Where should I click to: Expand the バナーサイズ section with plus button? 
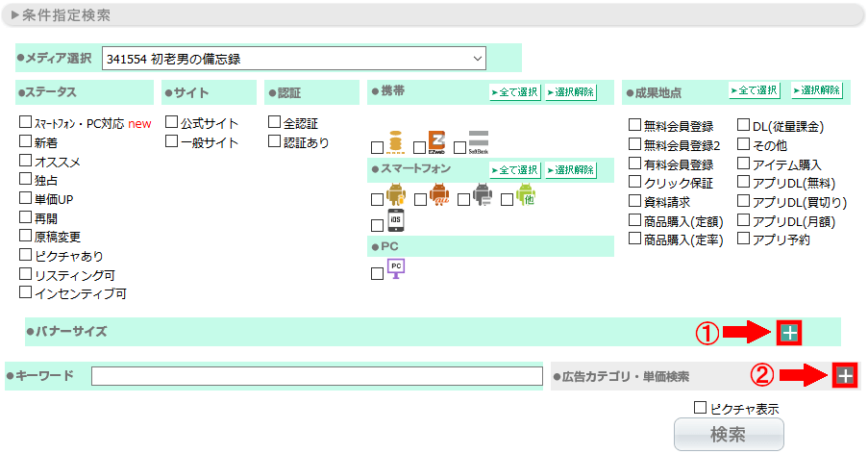click(789, 333)
